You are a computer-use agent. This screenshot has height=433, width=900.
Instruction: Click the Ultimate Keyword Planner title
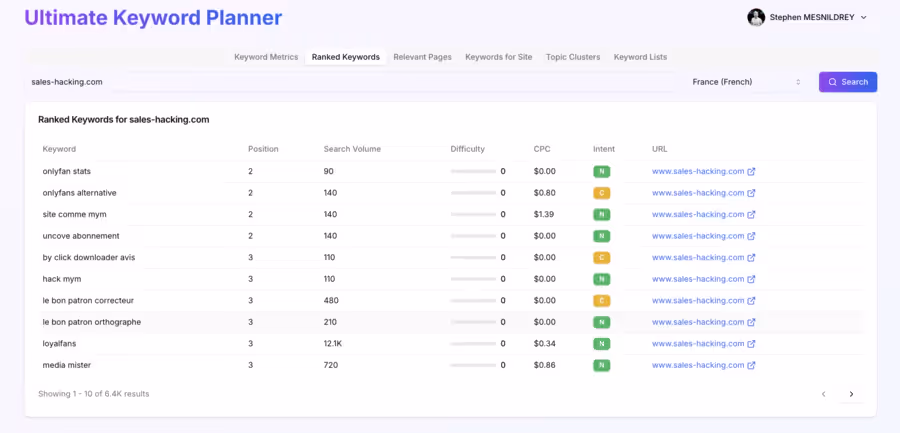point(153,18)
